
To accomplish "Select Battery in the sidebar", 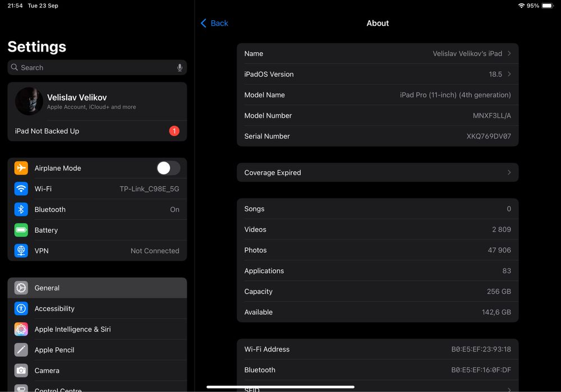I will pos(97,230).
